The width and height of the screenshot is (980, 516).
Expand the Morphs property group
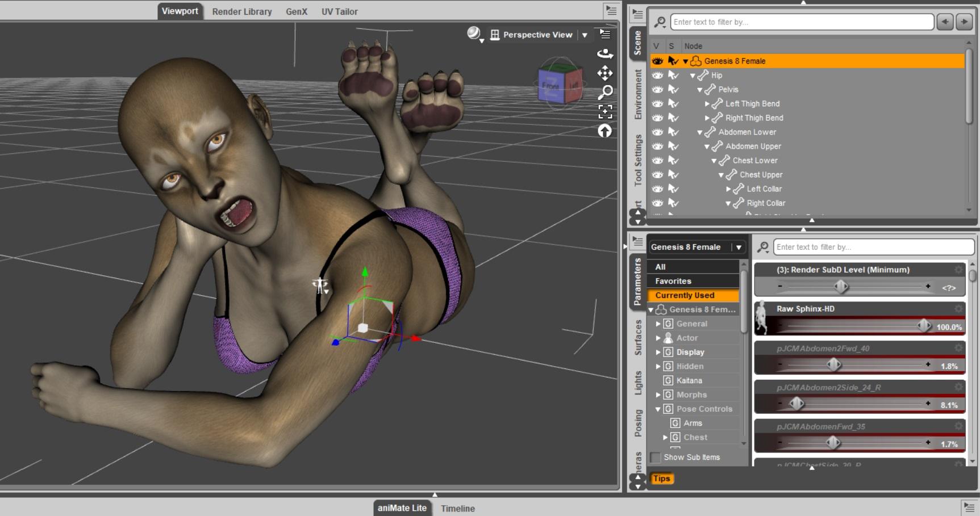[x=658, y=395]
